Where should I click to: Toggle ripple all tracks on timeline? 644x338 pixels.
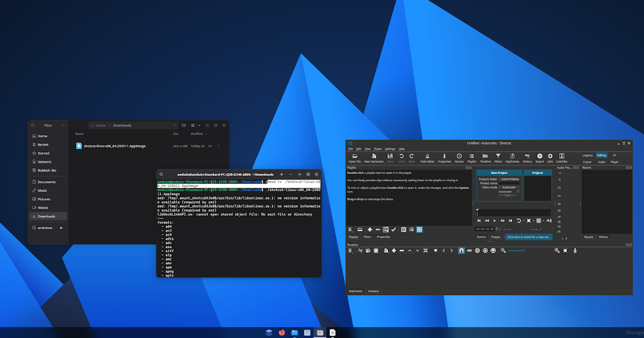tap(485, 251)
